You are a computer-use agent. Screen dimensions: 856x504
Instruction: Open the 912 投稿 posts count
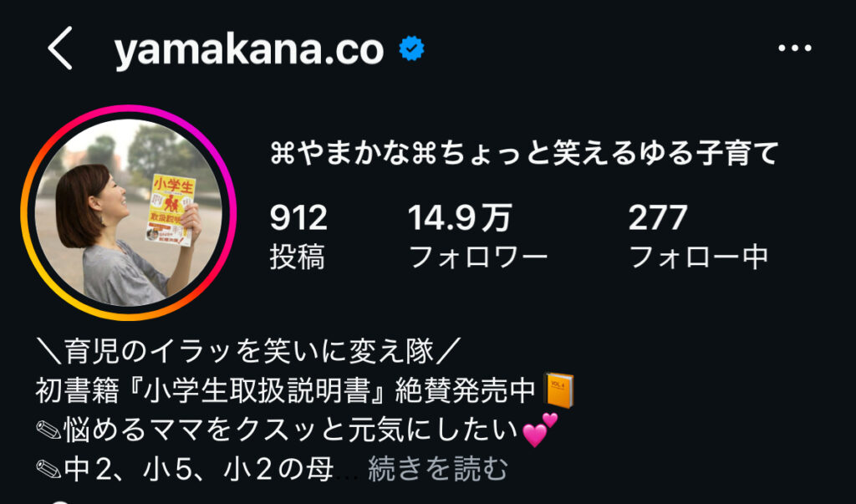click(298, 237)
